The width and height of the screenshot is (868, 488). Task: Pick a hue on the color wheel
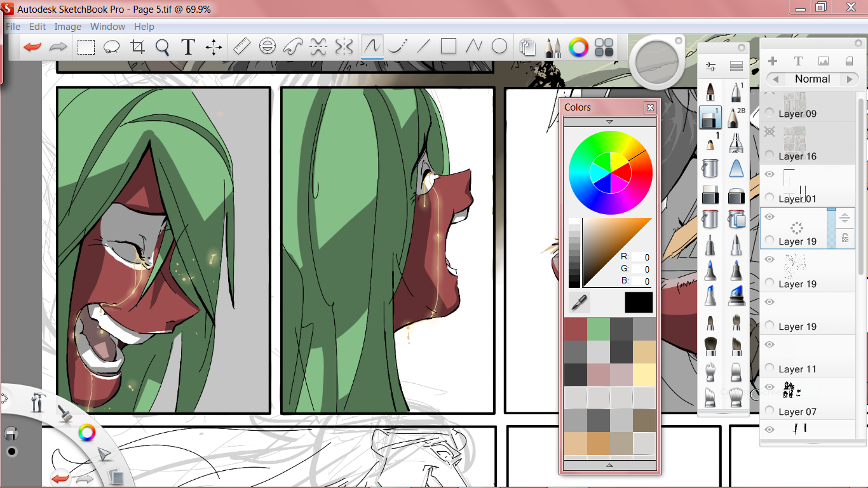(611, 172)
